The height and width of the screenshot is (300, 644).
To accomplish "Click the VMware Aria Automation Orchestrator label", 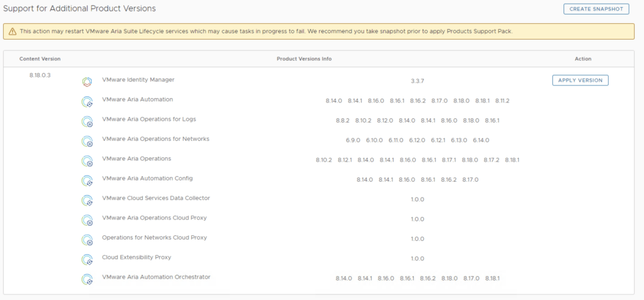I will click(x=156, y=277).
